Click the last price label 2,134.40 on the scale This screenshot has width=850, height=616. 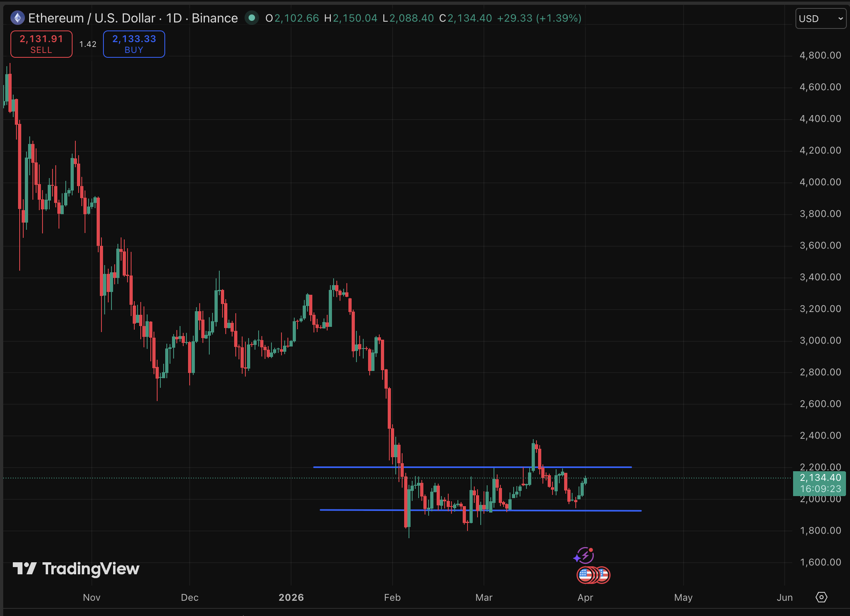[x=820, y=478]
